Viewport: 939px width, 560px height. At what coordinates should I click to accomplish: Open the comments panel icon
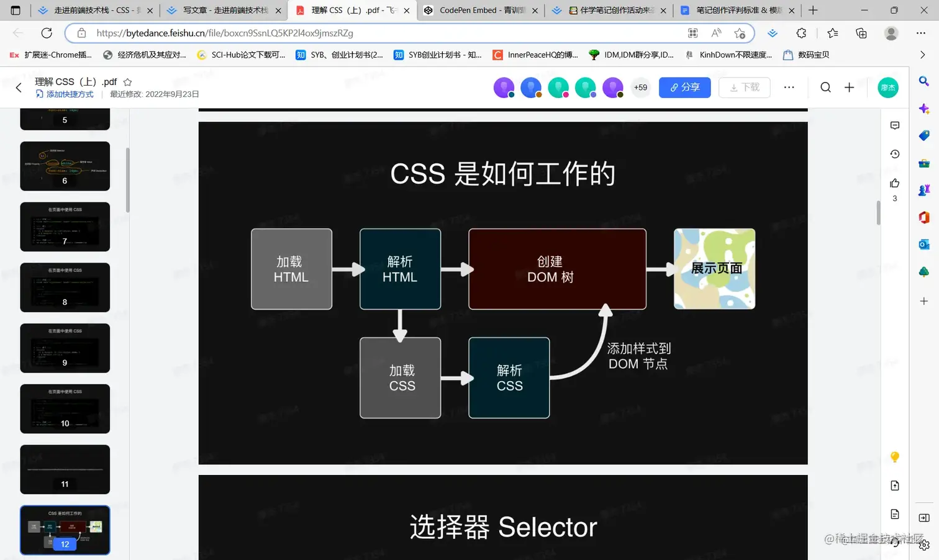coord(894,125)
